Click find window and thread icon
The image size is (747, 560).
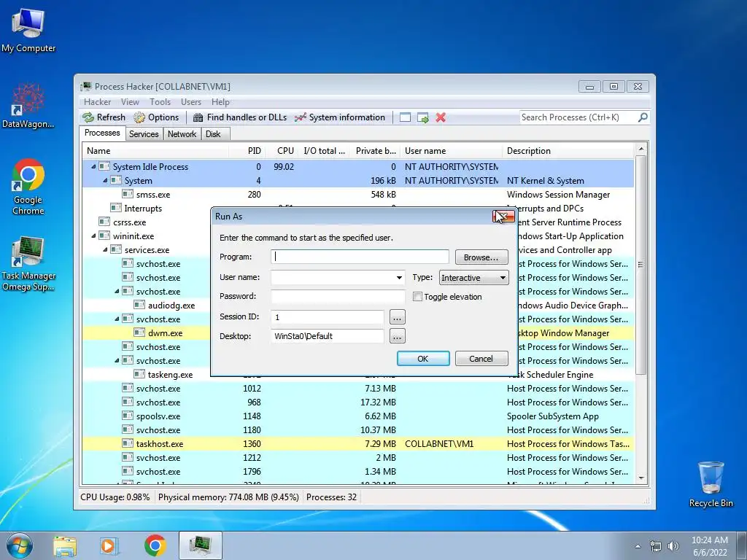(422, 117)
